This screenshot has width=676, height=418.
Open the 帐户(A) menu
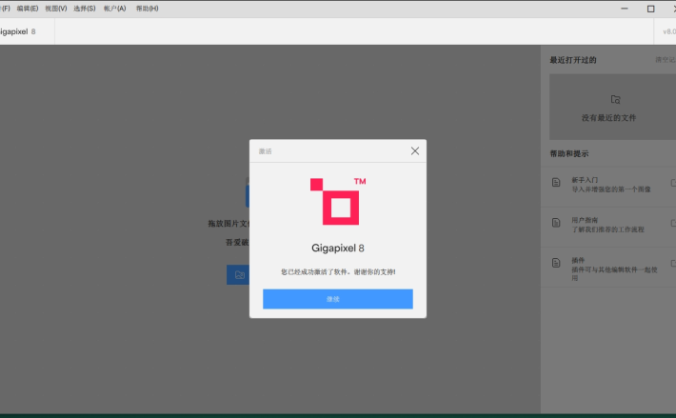tap(115, 8)
